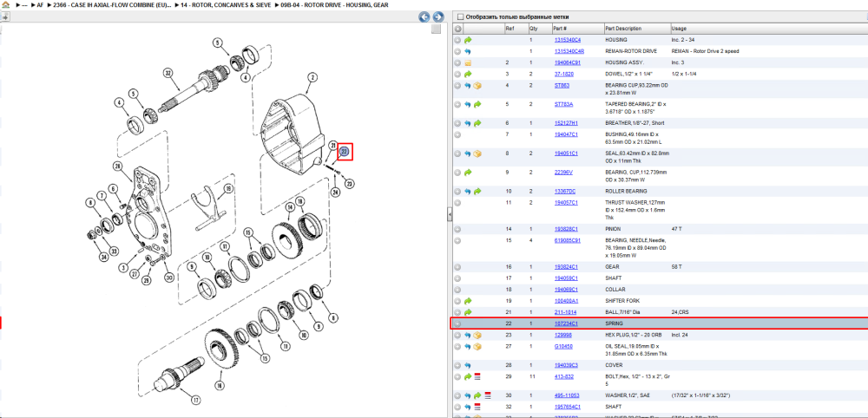Click the package box icon in the BEARING CUP row
This screenshot has width=868, height=418.
tap(477, 86)
